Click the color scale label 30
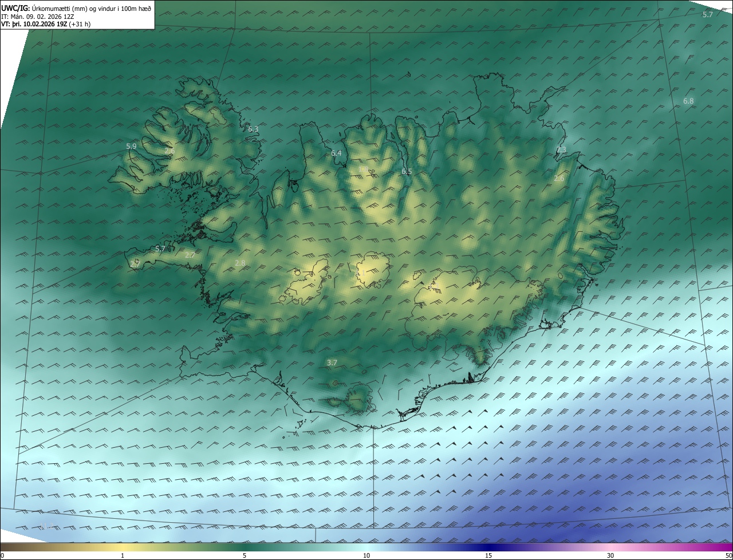 (610, 555)
